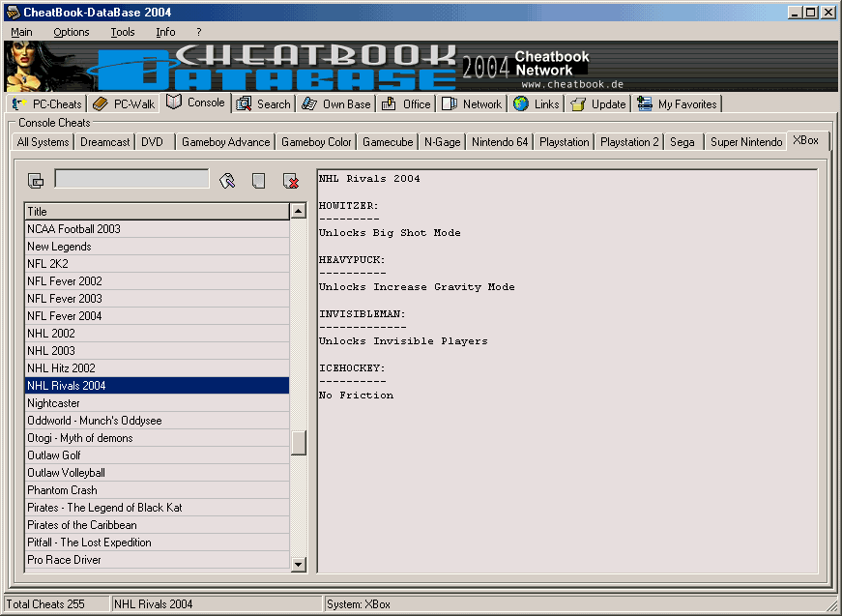Switch to Gameboy Advance cheats tab
The width and height of the screenshot is (842, 616).
tap(225, 142)
